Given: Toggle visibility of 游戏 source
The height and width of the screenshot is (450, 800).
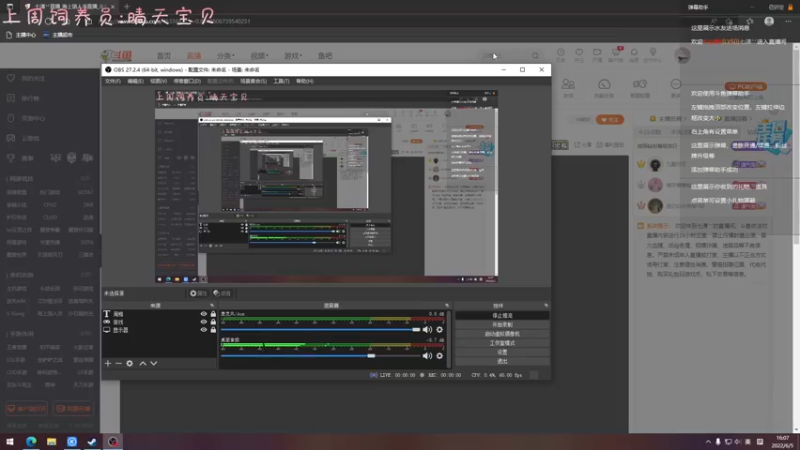Looking at the screenshot, I should pos(204,322).
